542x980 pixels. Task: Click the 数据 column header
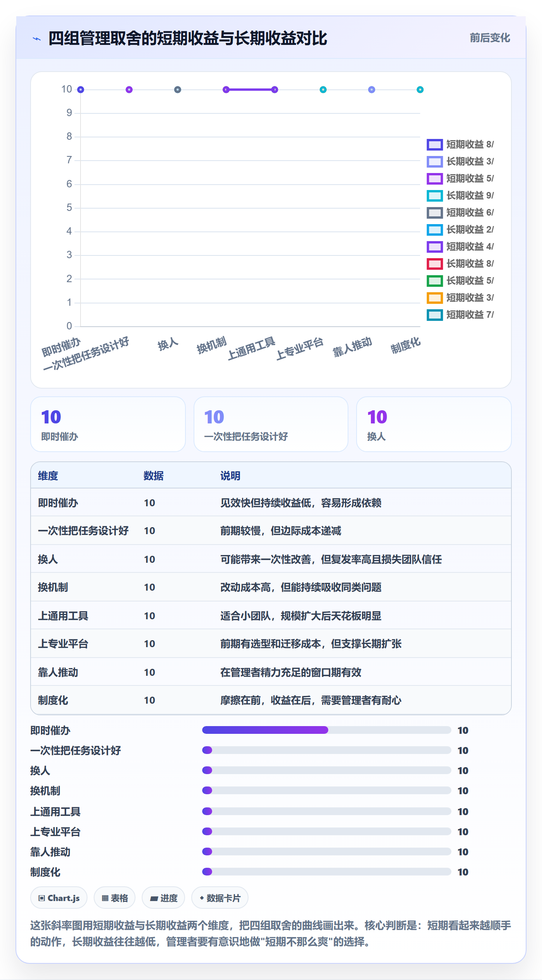coord(154,476)
